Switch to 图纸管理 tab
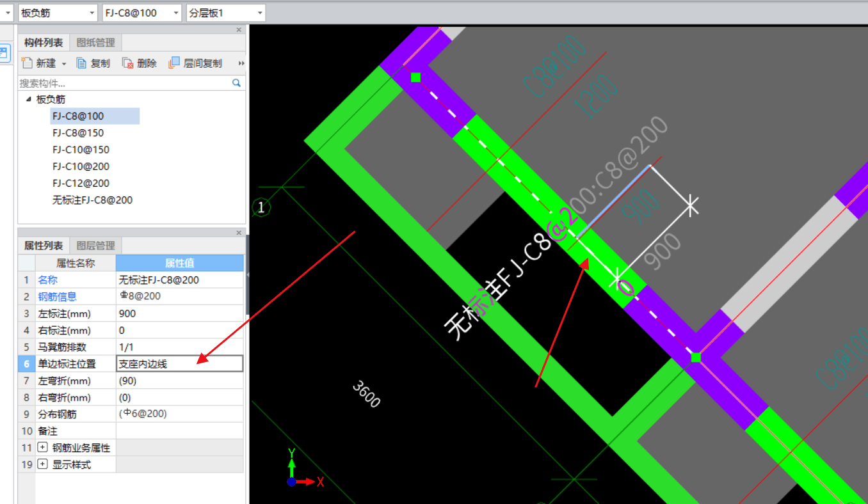 (95, 43)
